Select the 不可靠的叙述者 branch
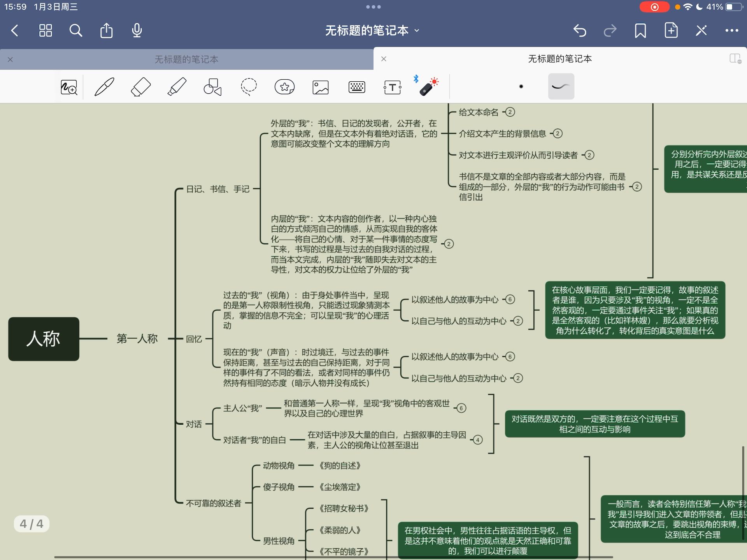This screenshot has height=560, width=747. [214, 503]
